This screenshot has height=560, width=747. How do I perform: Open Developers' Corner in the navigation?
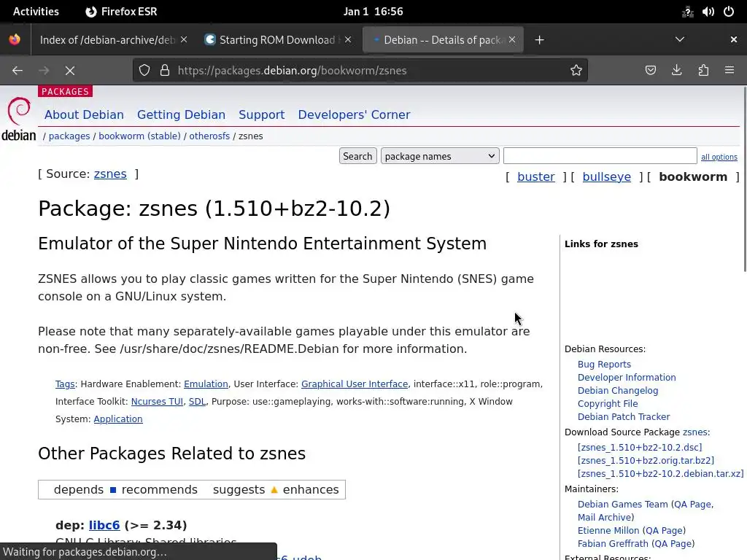pyautogui.click(x=354, y=114)
